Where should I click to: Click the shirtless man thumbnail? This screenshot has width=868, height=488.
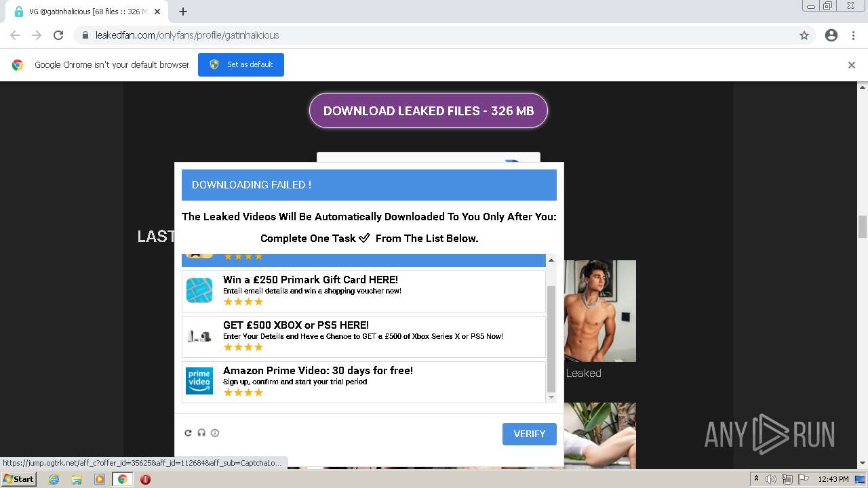[x=600, y=311]
